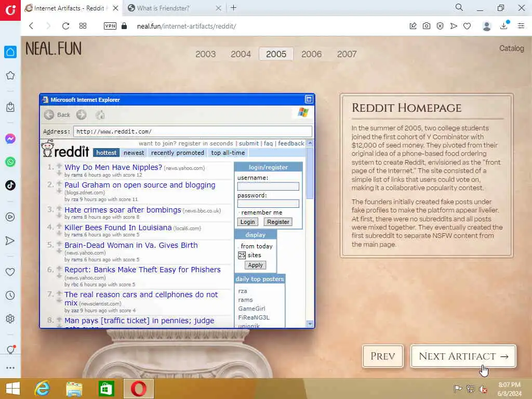Add page to favorites with address bar heart
Viewport: 532px width, 399px height.
pos(467,26)
